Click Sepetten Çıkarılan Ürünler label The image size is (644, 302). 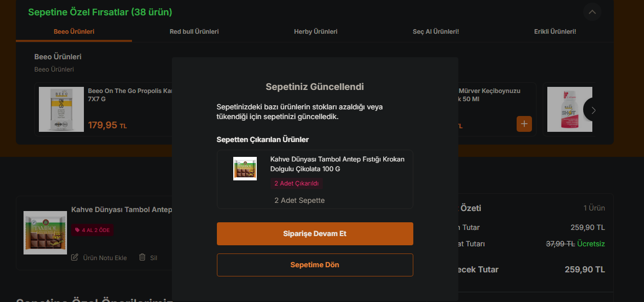click(262, 140)
